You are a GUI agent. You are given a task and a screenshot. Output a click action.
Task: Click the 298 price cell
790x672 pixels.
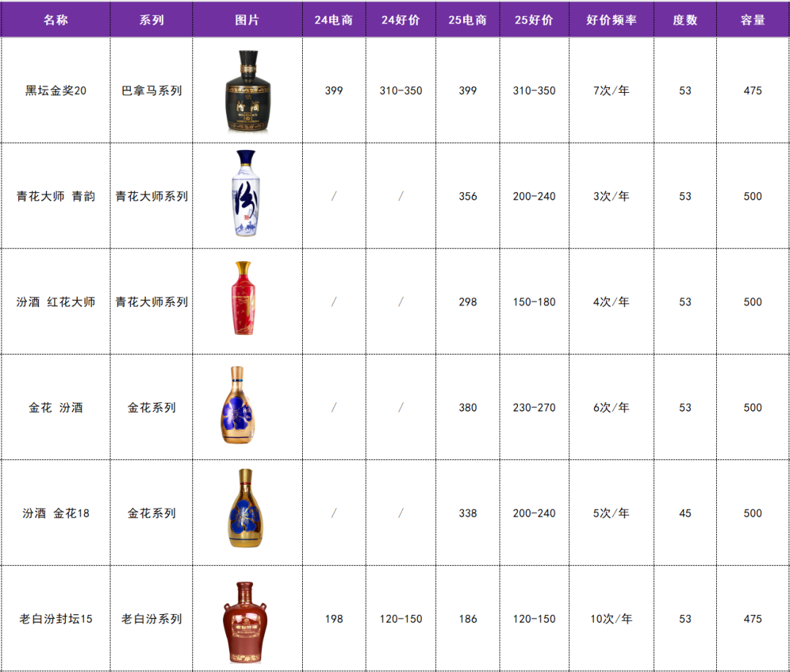[x=467, y=302]
